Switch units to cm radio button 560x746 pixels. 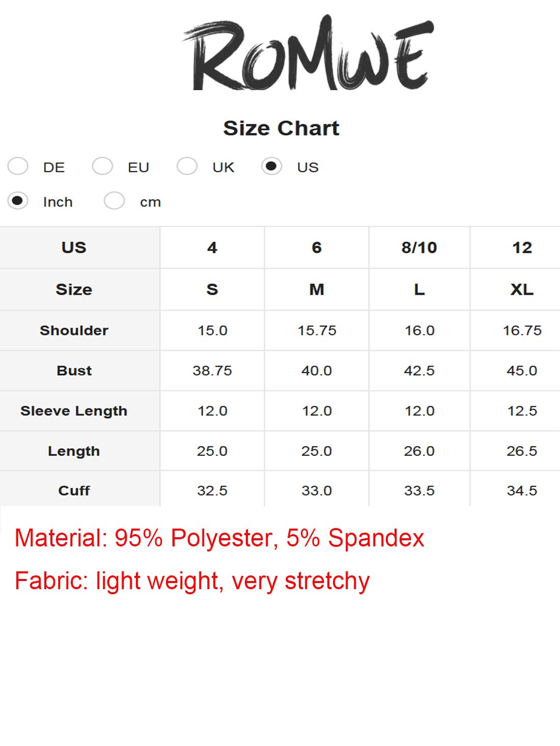(114, 201)
